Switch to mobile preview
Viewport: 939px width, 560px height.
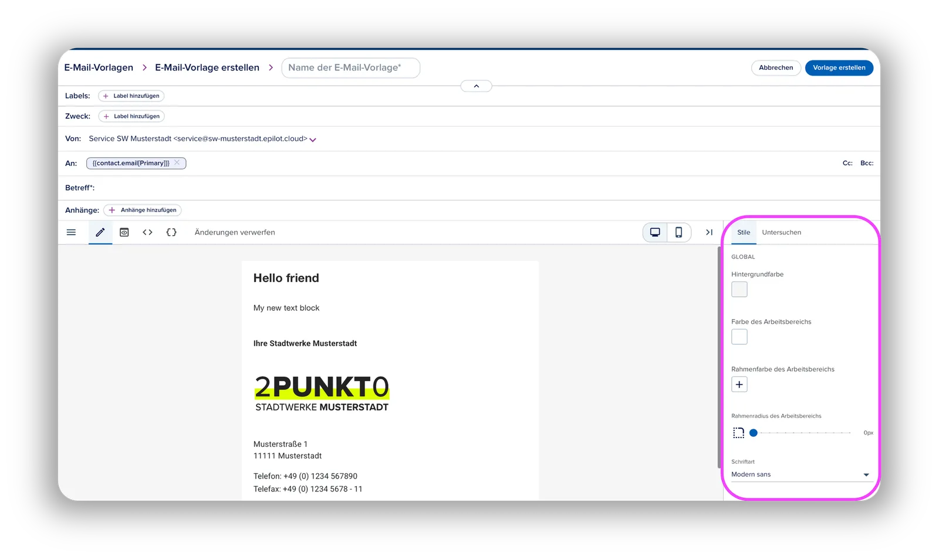[679, 232]
